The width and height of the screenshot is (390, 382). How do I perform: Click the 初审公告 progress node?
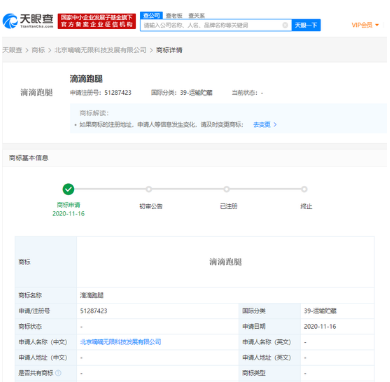click(x=149, y=189)
